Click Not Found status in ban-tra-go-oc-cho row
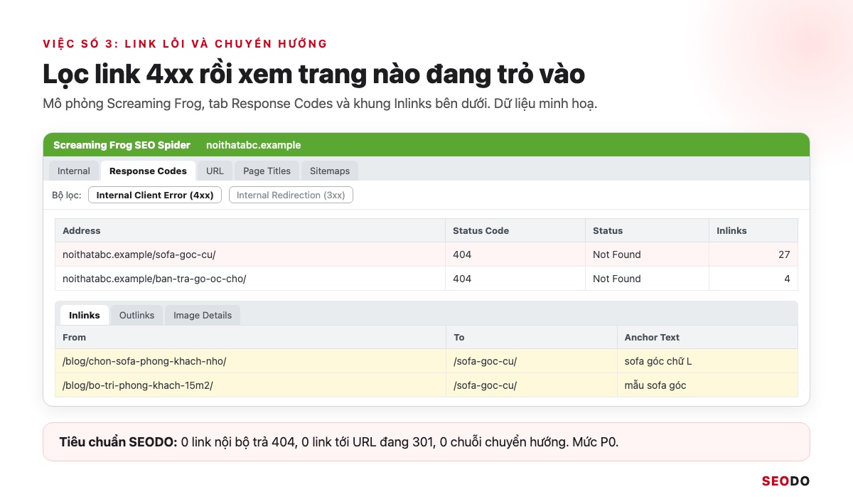853x504 pixels. pos(617,279)
